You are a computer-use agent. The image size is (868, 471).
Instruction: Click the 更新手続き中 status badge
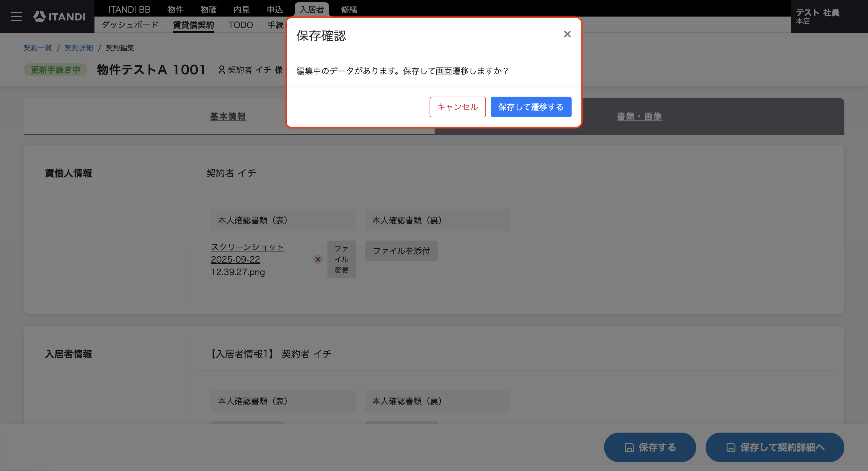(55, 70)
